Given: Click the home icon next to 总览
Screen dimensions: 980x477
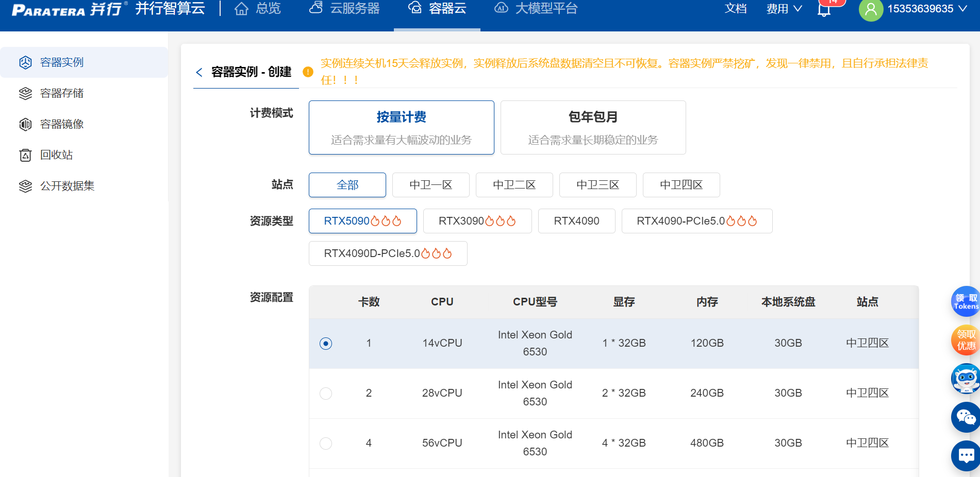Looking at the screenshot, I should click(x=241, y=9).
